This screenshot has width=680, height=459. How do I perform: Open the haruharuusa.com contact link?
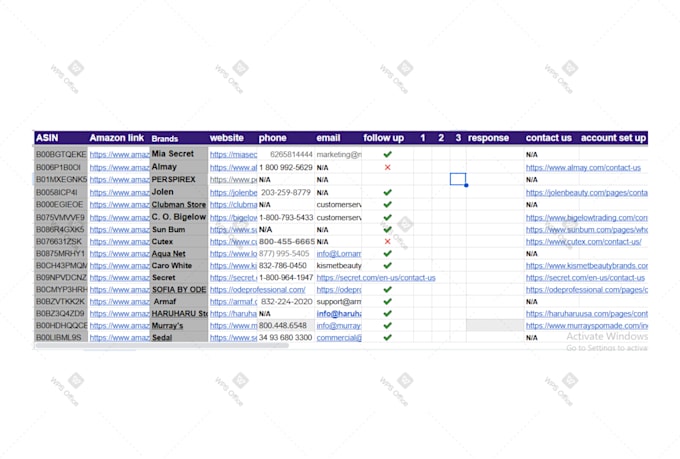coord(587,313)
